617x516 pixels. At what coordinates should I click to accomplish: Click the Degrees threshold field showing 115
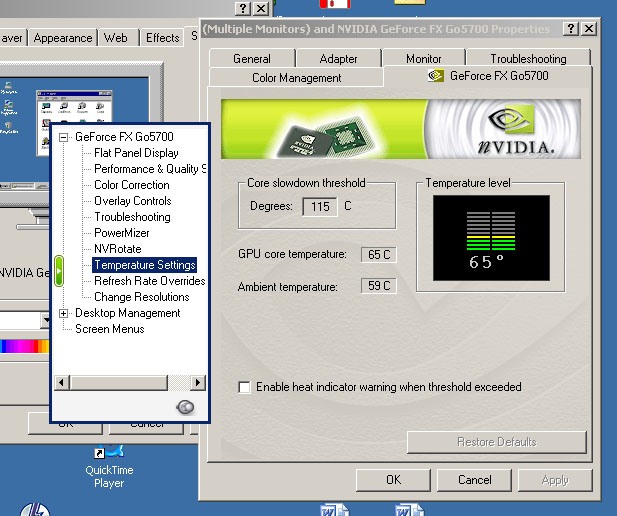click(x=320, y=207)
